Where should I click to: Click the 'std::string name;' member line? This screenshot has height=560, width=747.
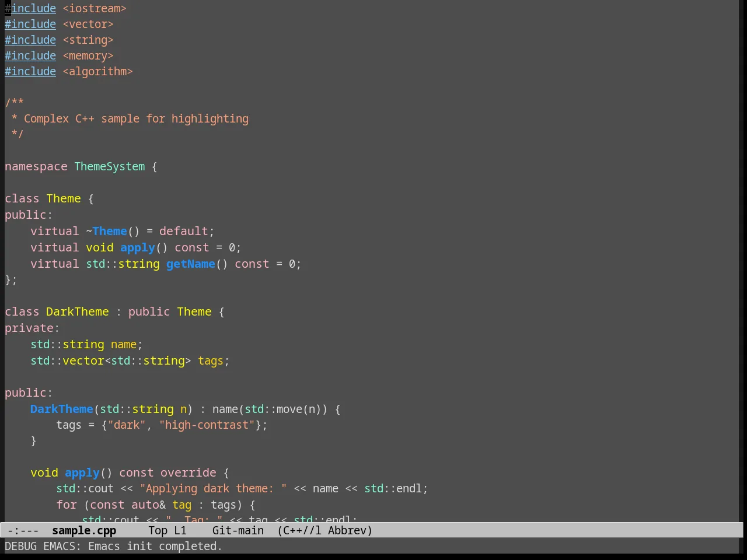point(86,345)
